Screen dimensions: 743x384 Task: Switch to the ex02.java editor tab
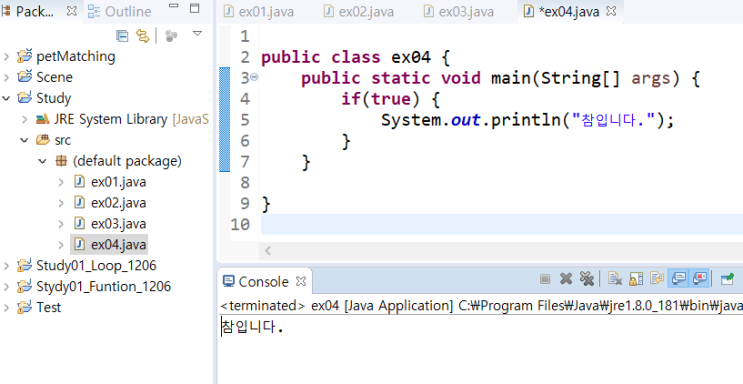click(358, 11)
